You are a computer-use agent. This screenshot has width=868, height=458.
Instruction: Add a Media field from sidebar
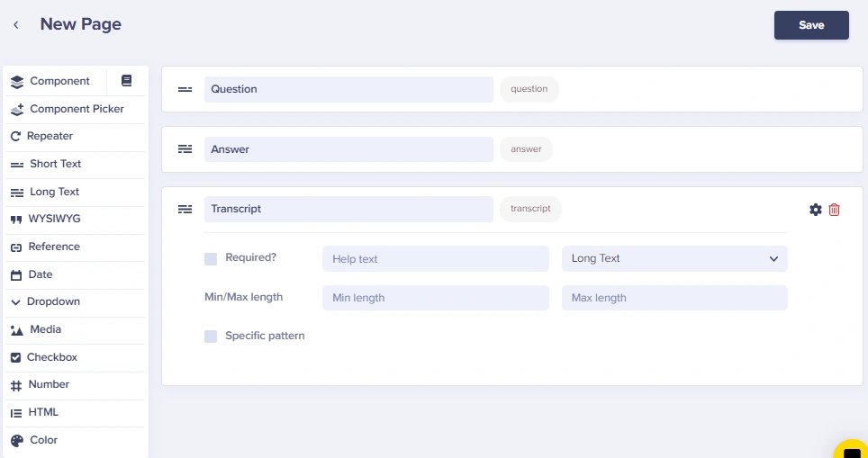76,329
